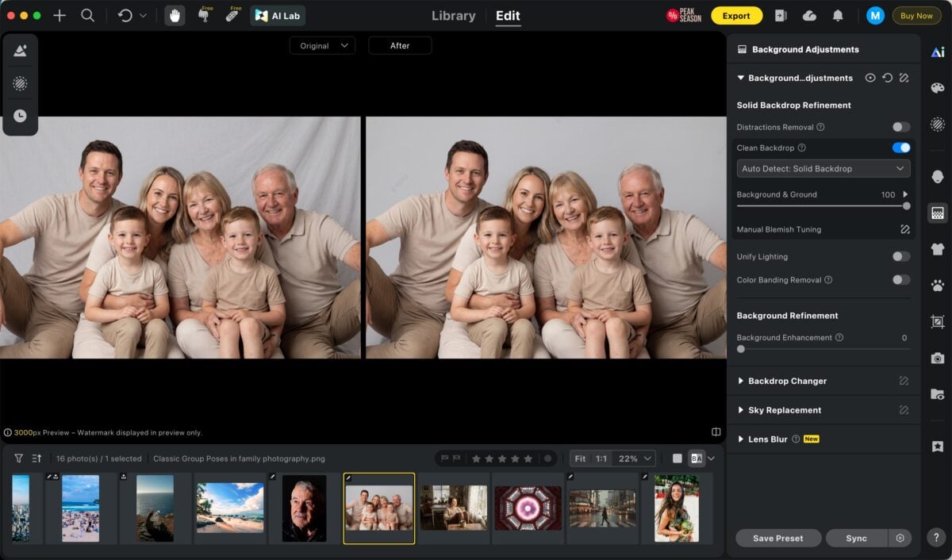The width and height of the screenshot is (952, 560).
Task: Open the color palette icon in right sidebar
Action: (x=938, y=88)
